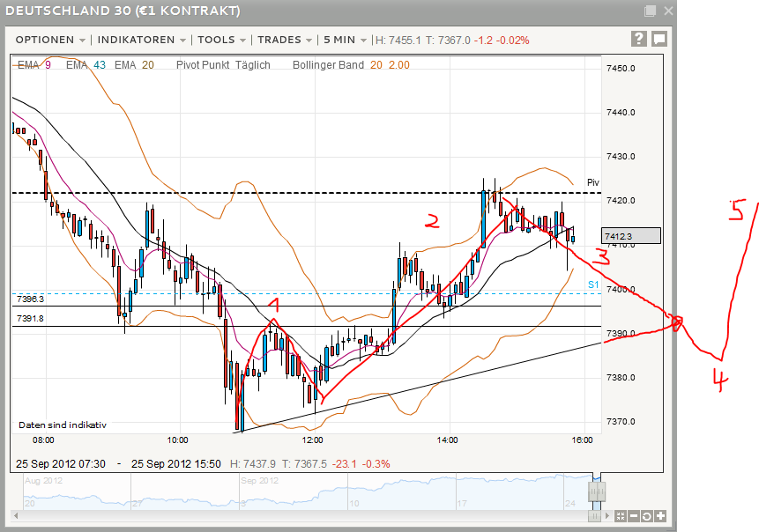Open the TOOLS dropdown

[x=216, y=40]
